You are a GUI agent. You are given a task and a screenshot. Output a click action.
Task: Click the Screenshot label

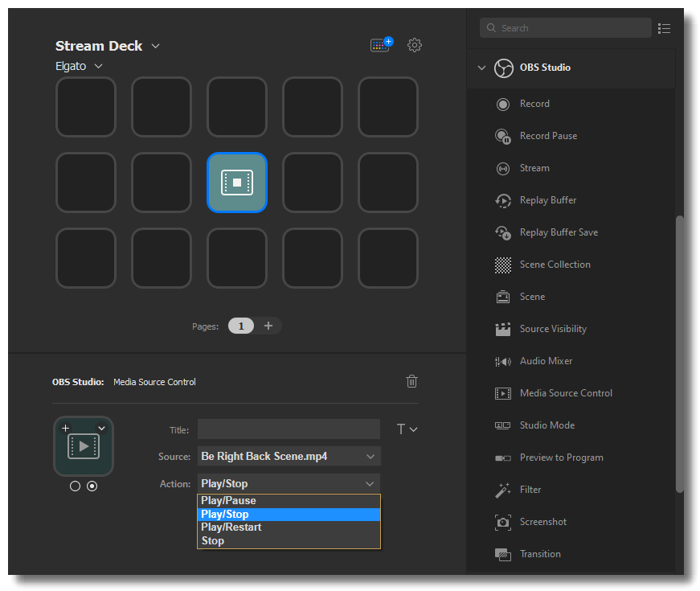[x=542, y=522]
